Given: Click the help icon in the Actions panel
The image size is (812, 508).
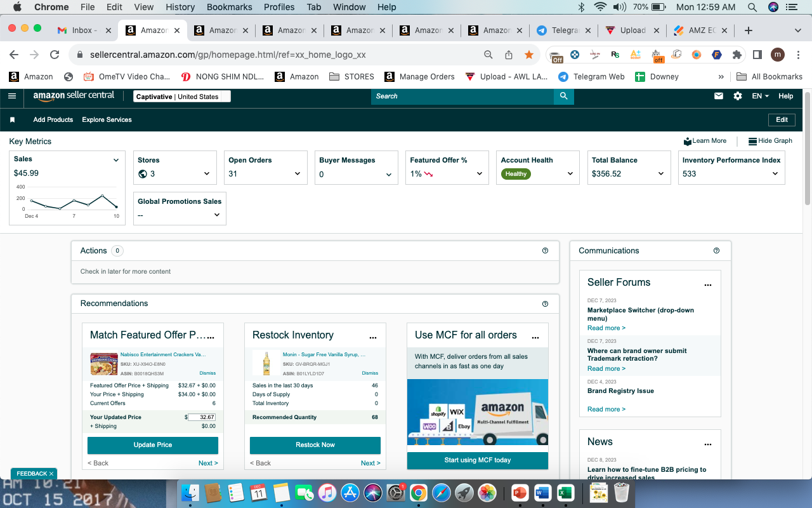Looking at the screenshot, I should pyautogui.click(x=545, y=251).
